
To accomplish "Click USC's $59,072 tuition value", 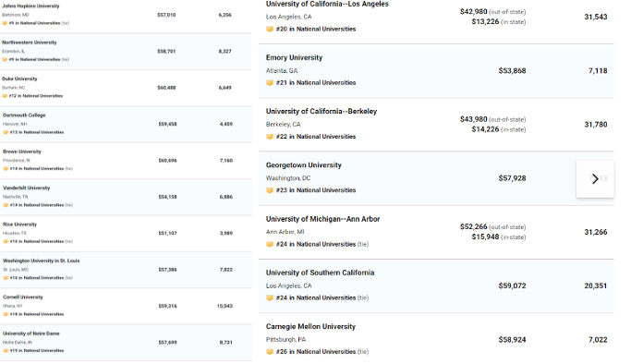I will click(x=513, y=286).
